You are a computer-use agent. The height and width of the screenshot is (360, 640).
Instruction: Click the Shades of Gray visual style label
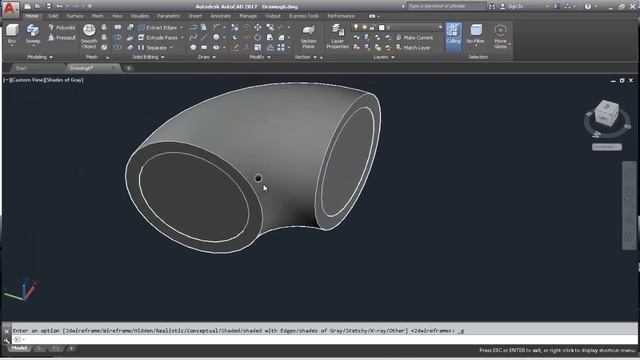pos(64,80)
